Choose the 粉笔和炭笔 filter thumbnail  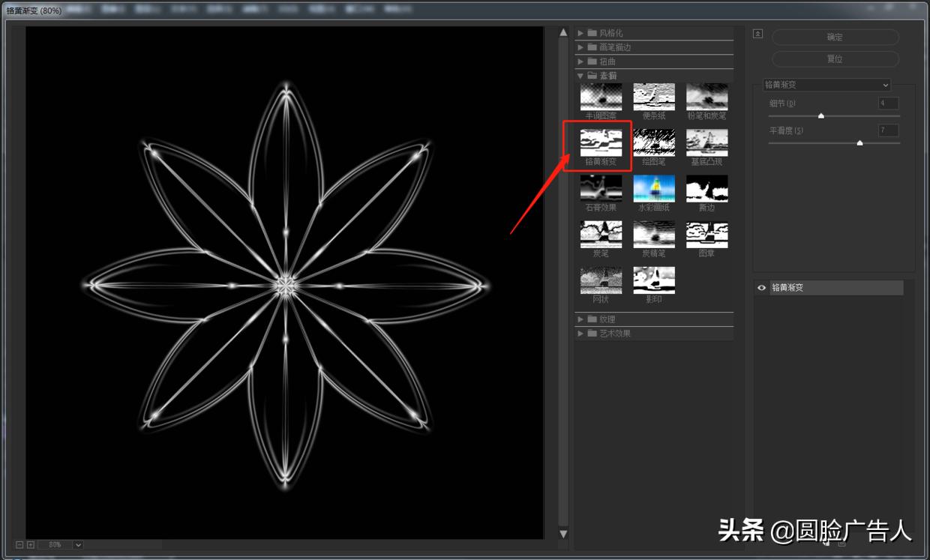click(707, 97)
